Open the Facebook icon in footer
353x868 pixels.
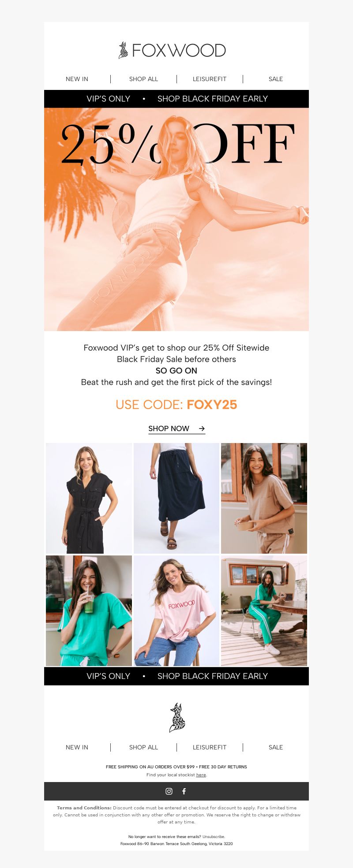[184, 791]
